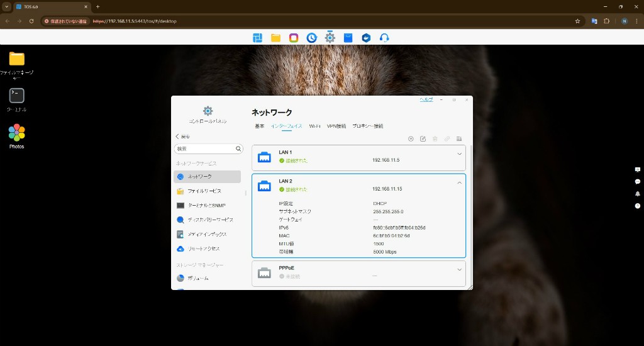The width and height of the screenshot is (644, 346).
Task: Open the Photos desktop shortcut
Action: pos(17,133)
